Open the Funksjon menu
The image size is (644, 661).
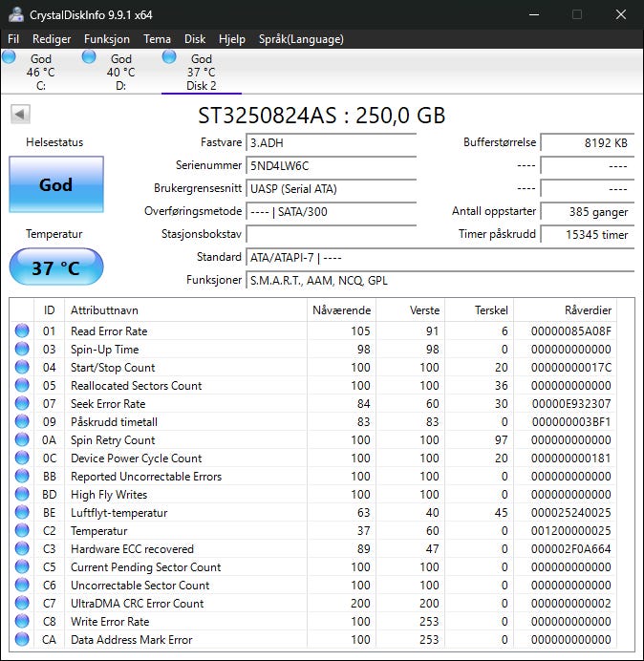click(x=107, y=39)
